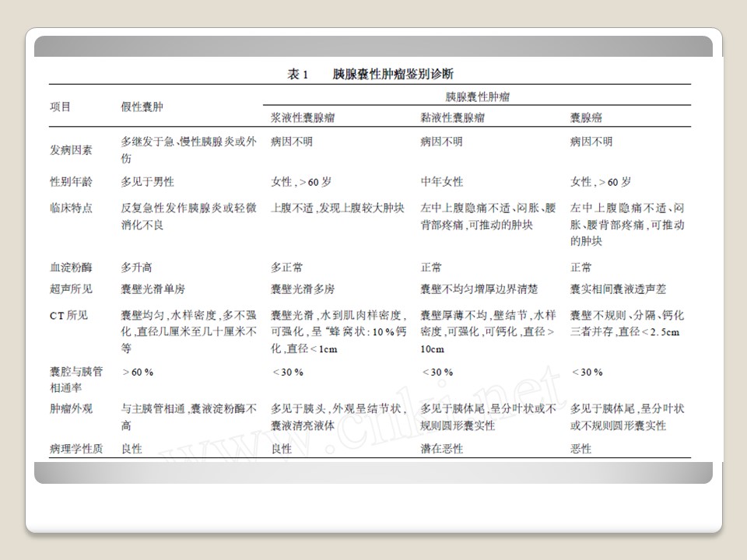Click '病因不明' in the 黏液性囊腺瘤 column

pos(442,142)
